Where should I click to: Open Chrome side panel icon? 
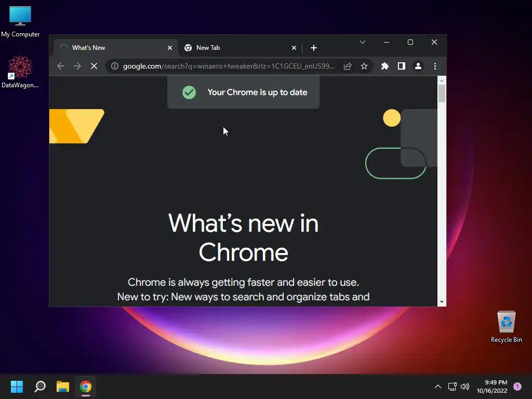[x=402, y=66]
